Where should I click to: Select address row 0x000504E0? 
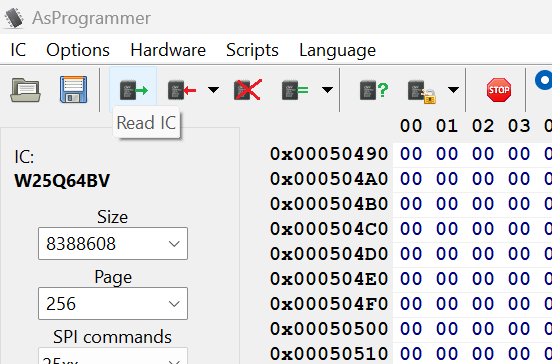click(329, 279)
